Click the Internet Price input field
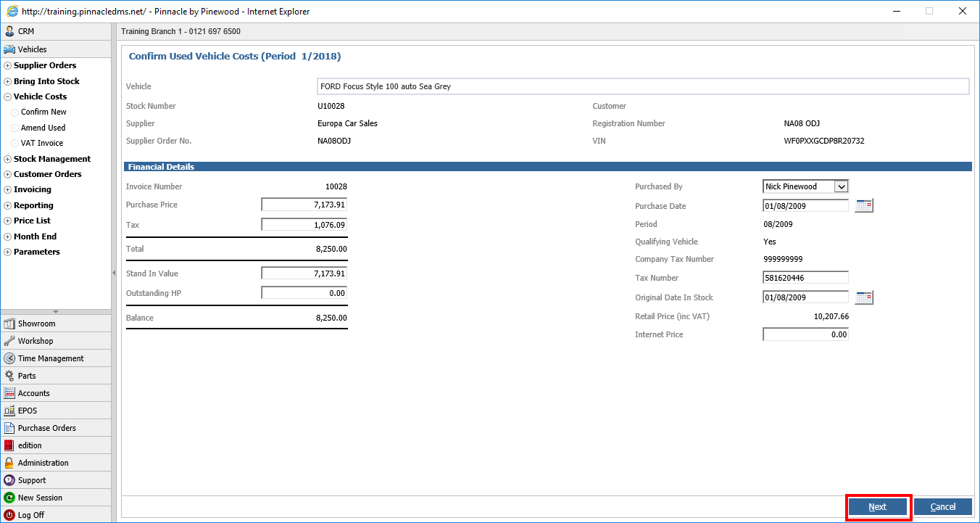The image size is (980, 523). 806,334
